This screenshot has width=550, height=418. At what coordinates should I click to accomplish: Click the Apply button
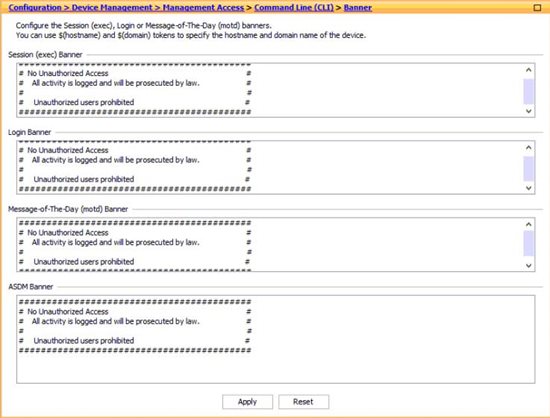247,402
